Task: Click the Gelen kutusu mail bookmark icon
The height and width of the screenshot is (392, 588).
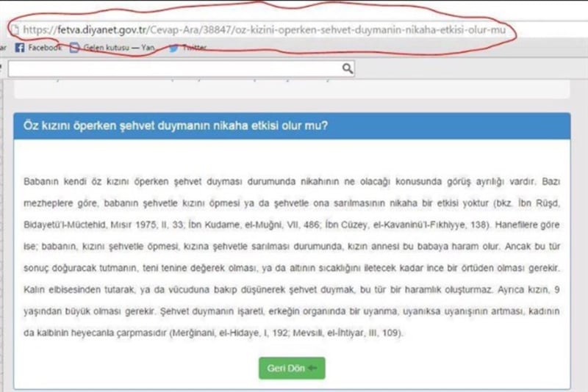Action: (74, 48)
